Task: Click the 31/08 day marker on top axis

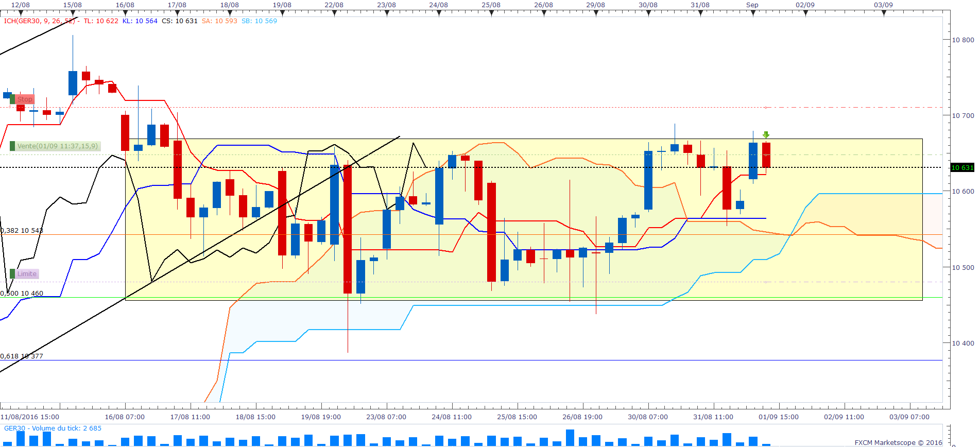Action: [x=700, y=5]
